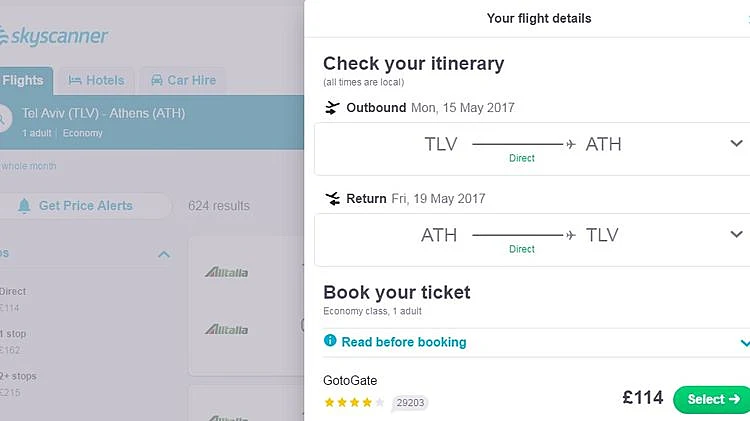Expand outbound TLV to ATH flight details
The width and height of the screenshot is (750, 421).
click(x=737, y=144)
